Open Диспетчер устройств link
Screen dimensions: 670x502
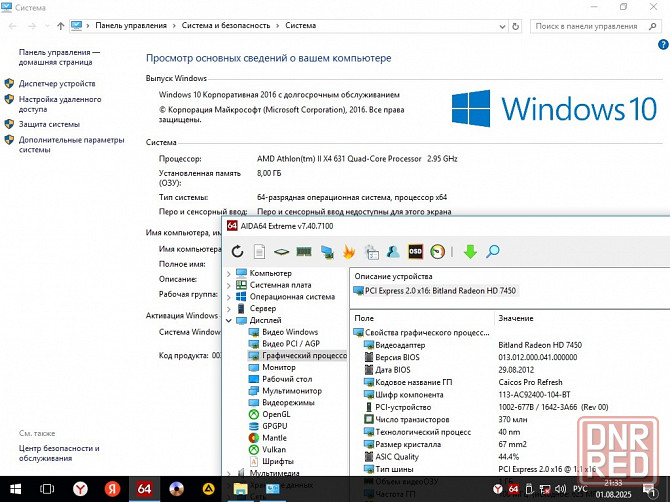pos(57,84)
